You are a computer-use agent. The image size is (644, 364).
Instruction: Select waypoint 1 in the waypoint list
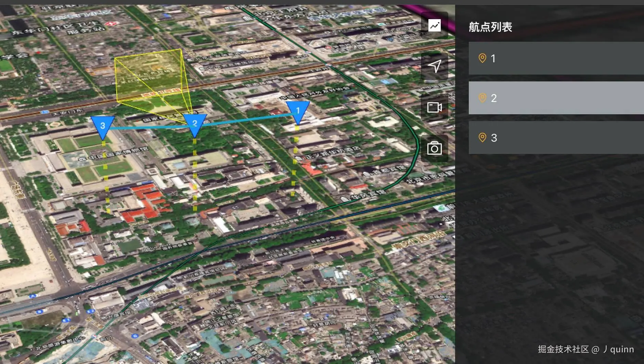tap(556, 58)
